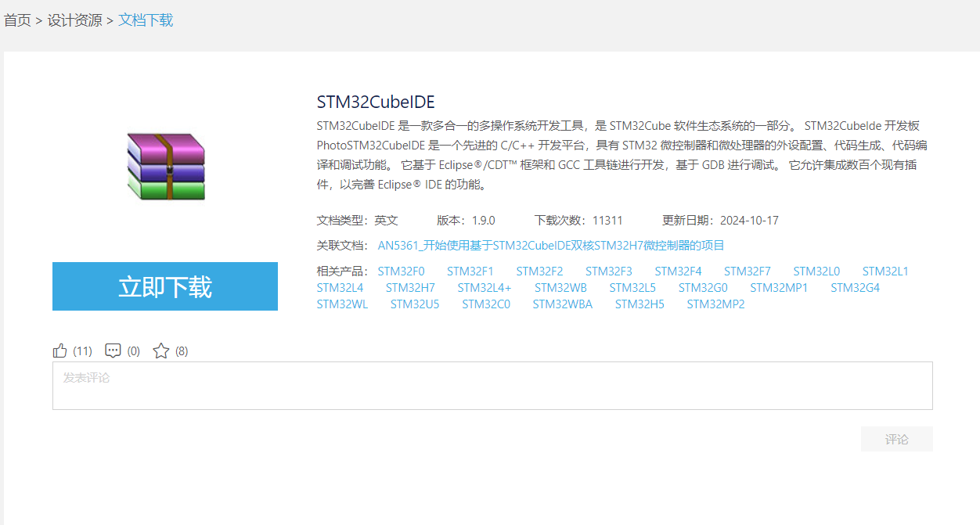The height and width of the screenshot is (525, 980).
Task: Open the STM32G4 product link
Action: coord(855,288)
